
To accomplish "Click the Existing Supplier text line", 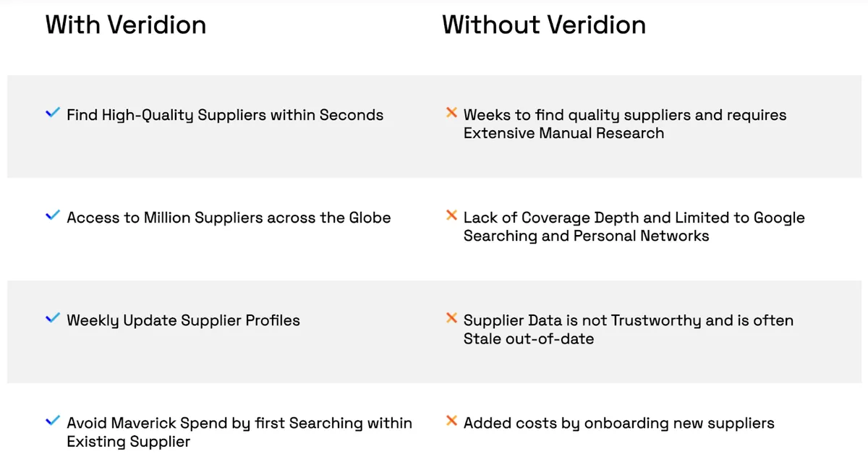I will tap(128, 442).
